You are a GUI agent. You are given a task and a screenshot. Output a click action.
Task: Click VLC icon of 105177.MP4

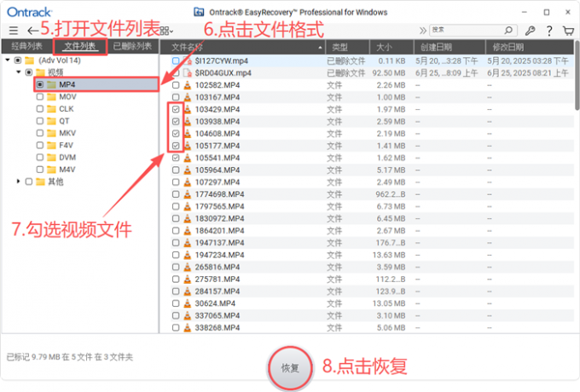(x=188, y=146)
